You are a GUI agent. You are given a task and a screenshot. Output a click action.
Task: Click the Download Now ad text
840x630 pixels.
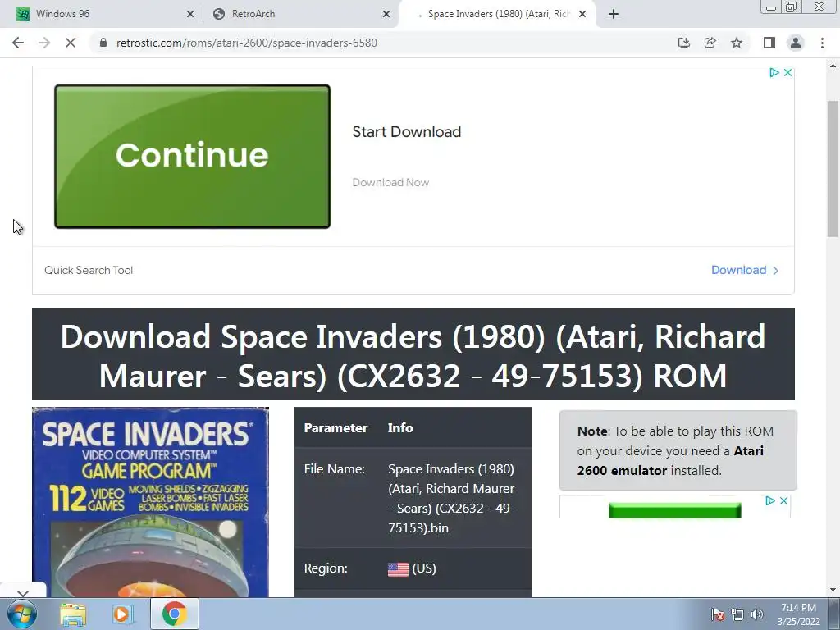click(390, 183)
